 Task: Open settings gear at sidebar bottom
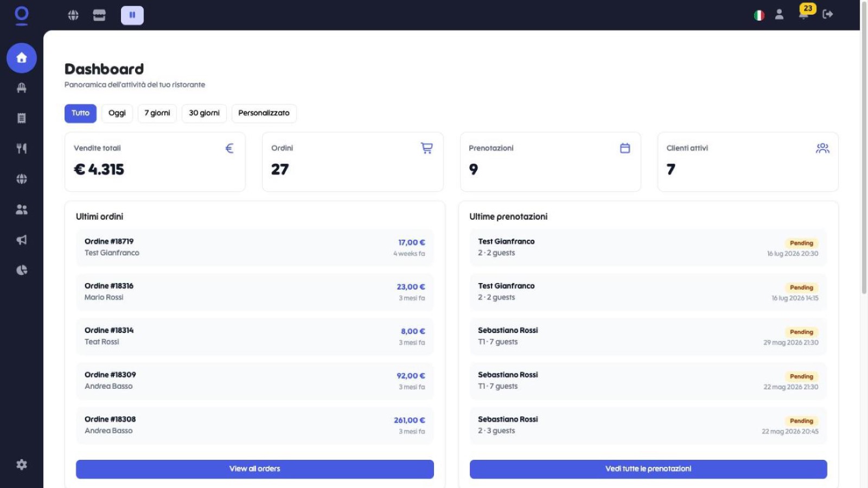coord(22,465)
